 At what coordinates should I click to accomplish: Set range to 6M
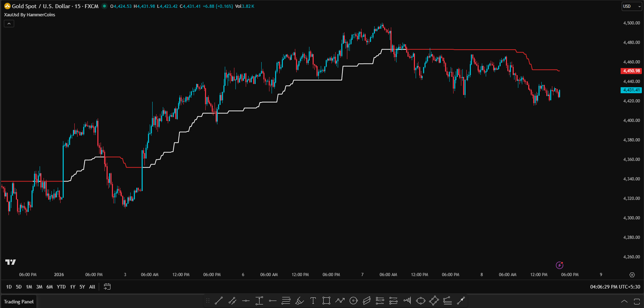(50, 287)
